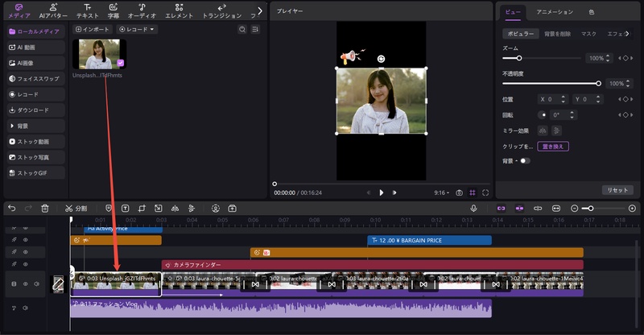The width and height of the screenshot is (644, 335).
Task: Redo the undone timeline action
Action: click(x=28, y=209)
